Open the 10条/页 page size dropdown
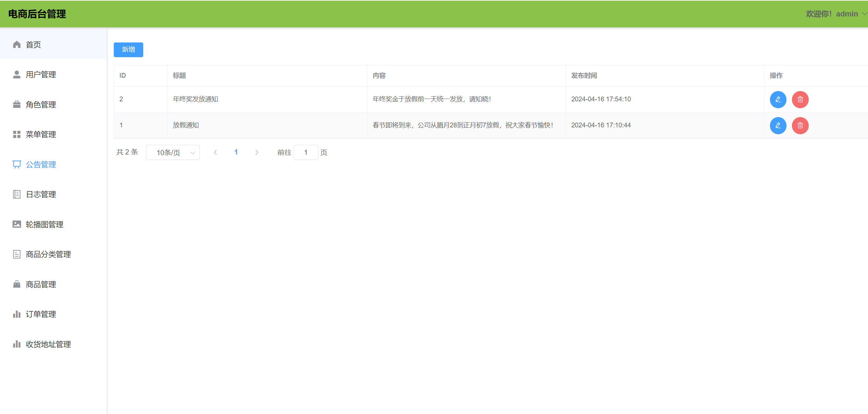 (x=173, y=152)
